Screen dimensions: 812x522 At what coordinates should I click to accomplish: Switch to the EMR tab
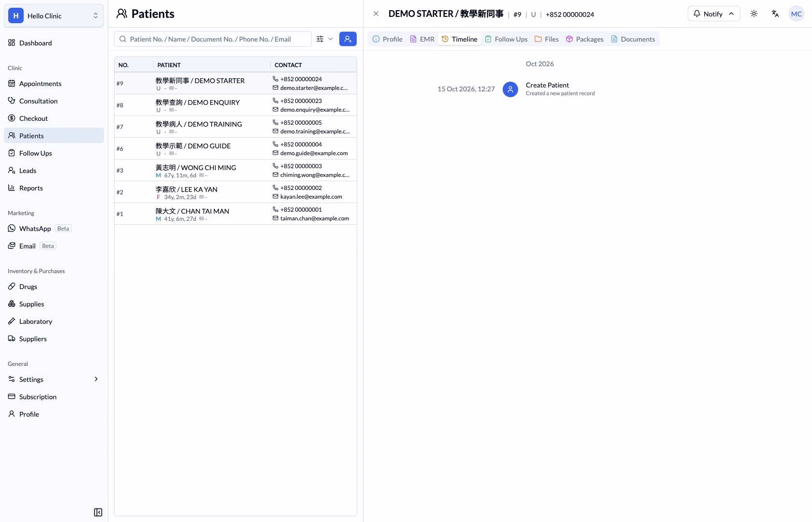[422, 39]
